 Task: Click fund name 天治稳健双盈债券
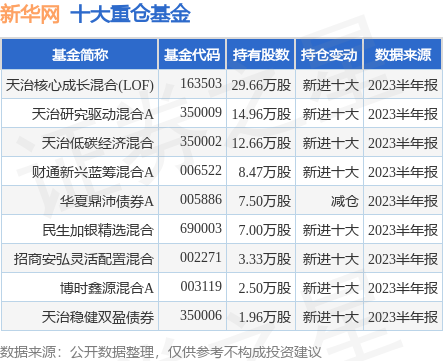(98, 317)
